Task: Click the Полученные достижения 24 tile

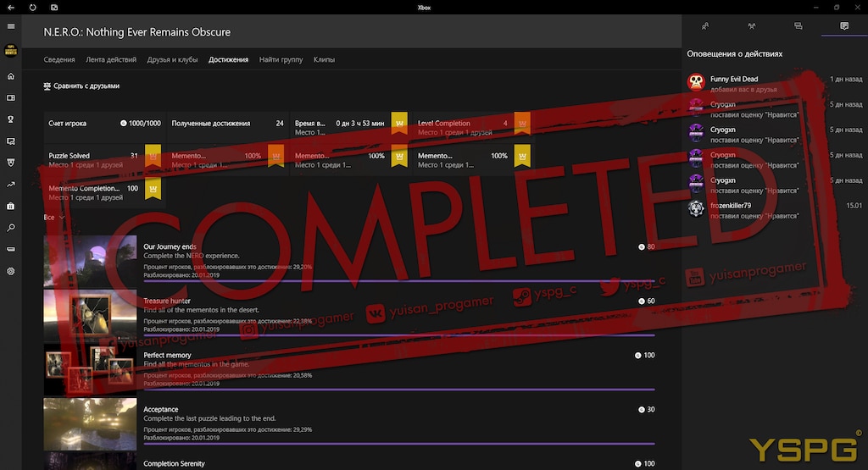Action: [227, 127]
